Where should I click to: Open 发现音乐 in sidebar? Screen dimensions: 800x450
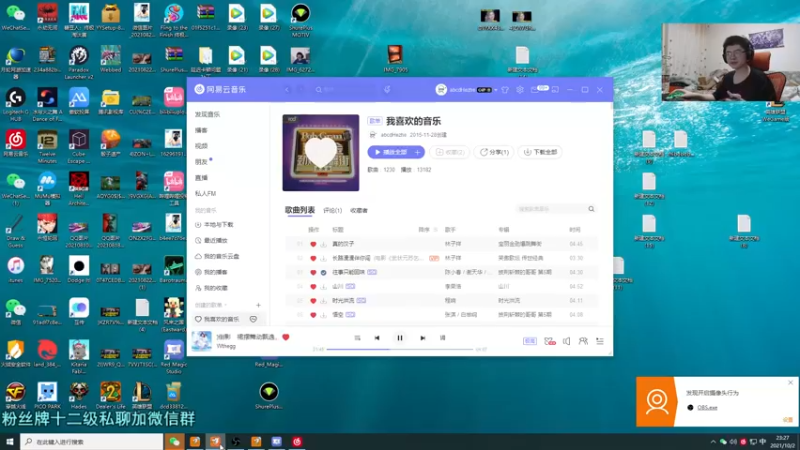[x=207, y=114]
